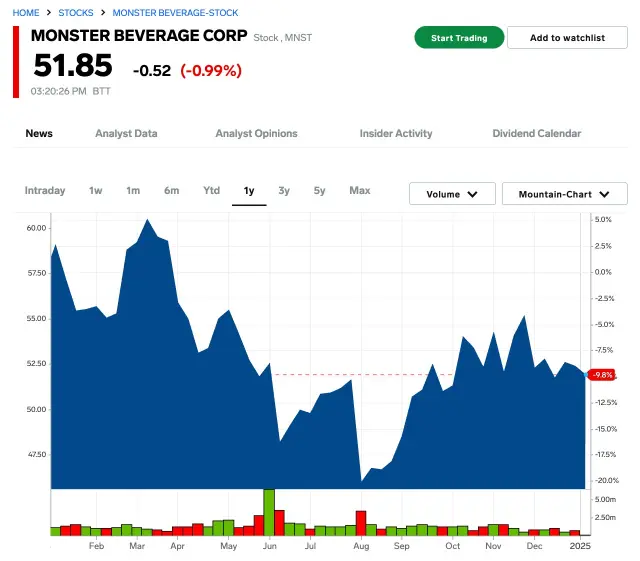The width and height of the screenshot is (640, 561).
Task: Click the -9.8% current price marker
Action: (602, 375)
